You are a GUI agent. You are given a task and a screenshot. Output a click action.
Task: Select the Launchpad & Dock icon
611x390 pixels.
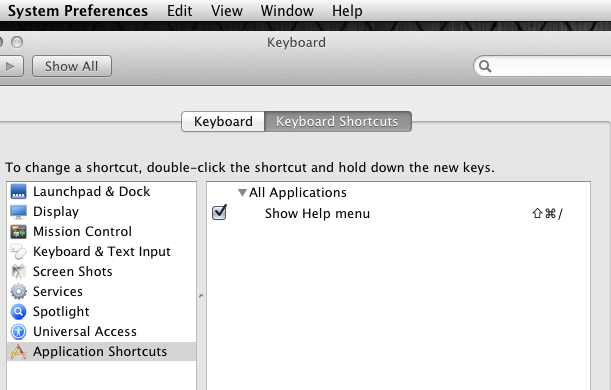pyautogui.click(x=18, y=191)
